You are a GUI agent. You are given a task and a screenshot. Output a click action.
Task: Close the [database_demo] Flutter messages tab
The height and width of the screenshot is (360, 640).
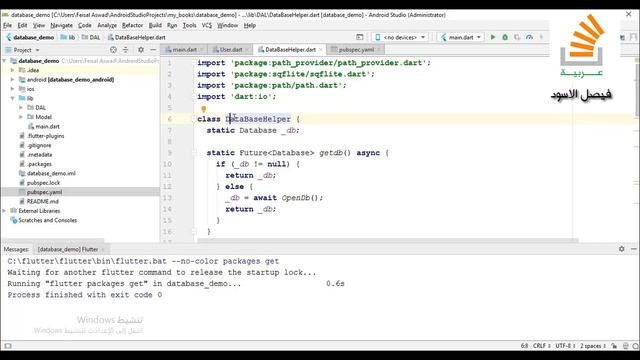pyautogui.click(x=103, y=249)
